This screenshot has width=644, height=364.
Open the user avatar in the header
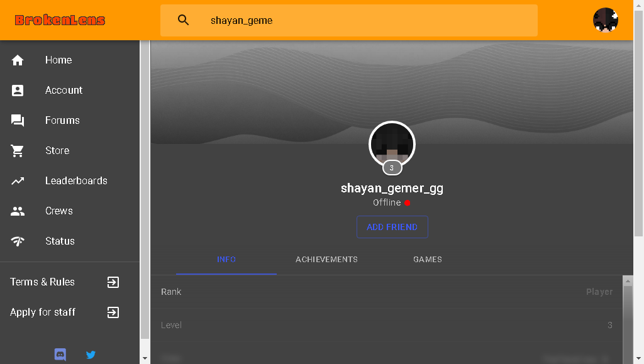tap(606, 20)
